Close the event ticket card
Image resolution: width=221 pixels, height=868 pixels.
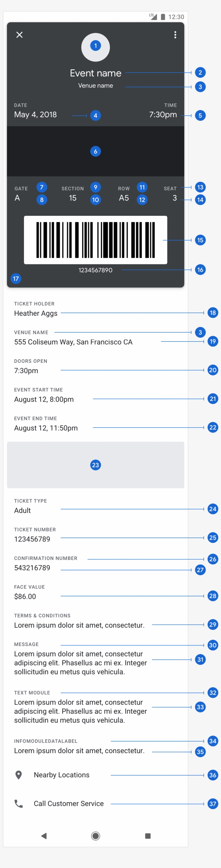pos(19,35)
